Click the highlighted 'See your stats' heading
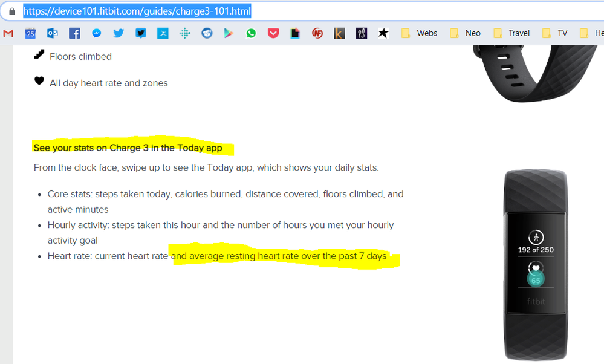Screen dimensions: 604x364 coord(128,148)
